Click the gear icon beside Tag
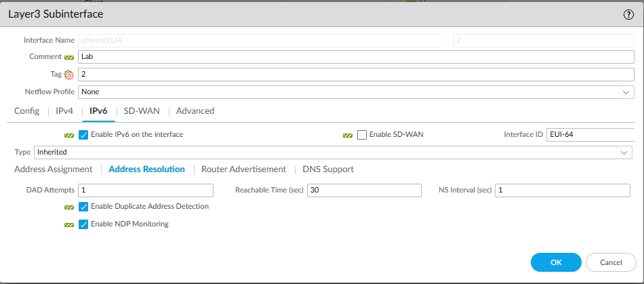644x284 pixels. click(68, 74)
